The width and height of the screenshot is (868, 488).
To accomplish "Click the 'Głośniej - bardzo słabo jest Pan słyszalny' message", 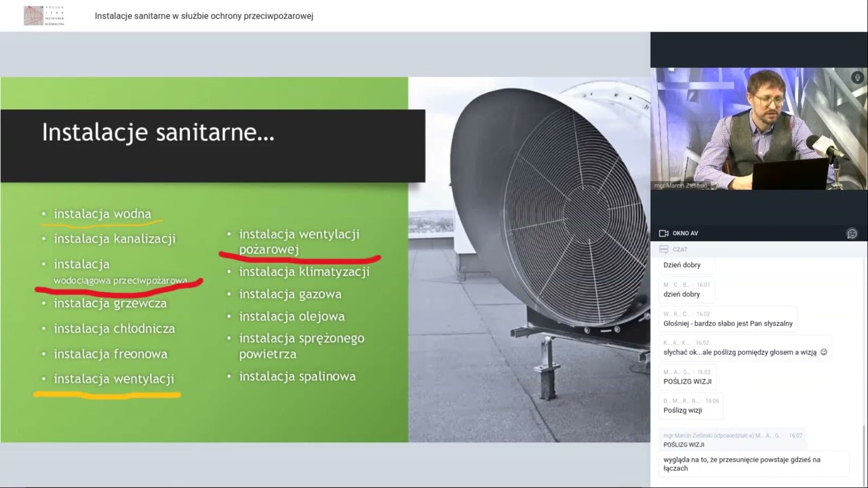I will 728,323.
